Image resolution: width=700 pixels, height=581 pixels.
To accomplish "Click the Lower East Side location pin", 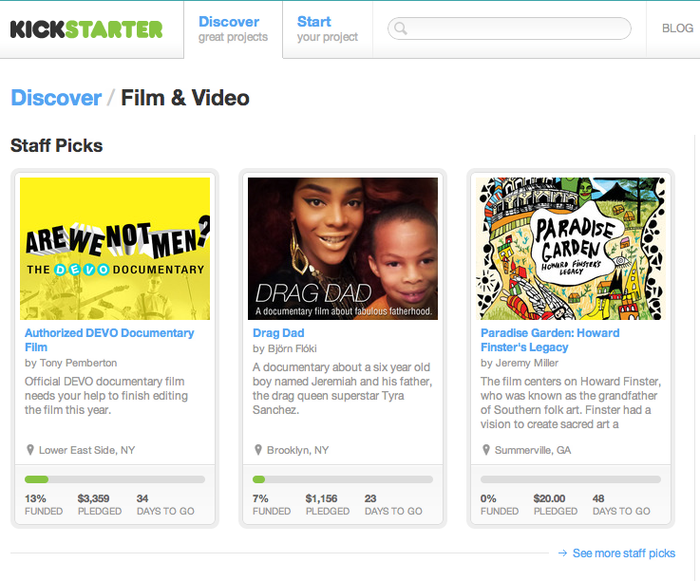I will click(30, 450).
